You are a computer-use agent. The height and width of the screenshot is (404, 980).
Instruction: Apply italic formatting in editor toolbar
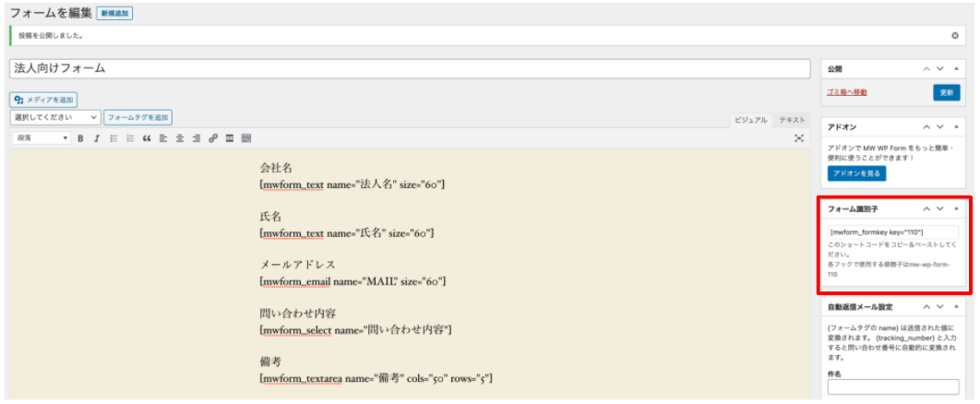[x=96, y=138]
